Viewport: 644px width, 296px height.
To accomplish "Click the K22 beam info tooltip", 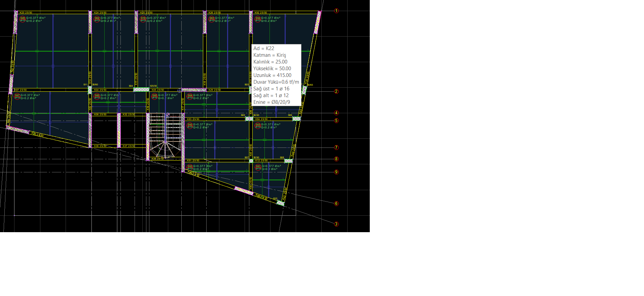I will coord(276,75).
